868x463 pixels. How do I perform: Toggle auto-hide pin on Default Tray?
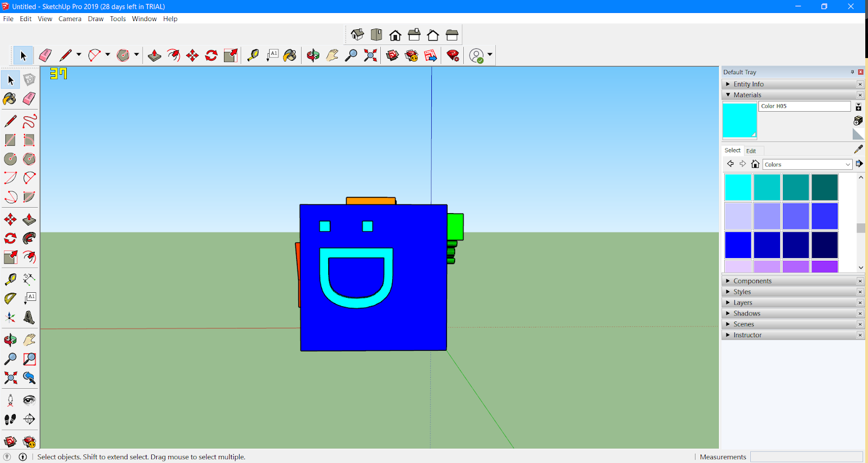coord(852,72)
